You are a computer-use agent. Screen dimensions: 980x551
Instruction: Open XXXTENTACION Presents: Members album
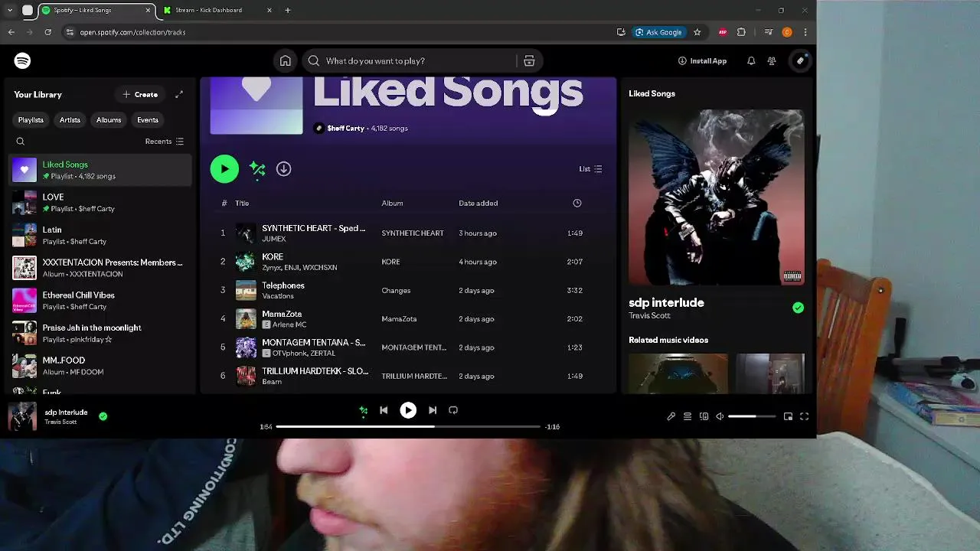point(100,268)
